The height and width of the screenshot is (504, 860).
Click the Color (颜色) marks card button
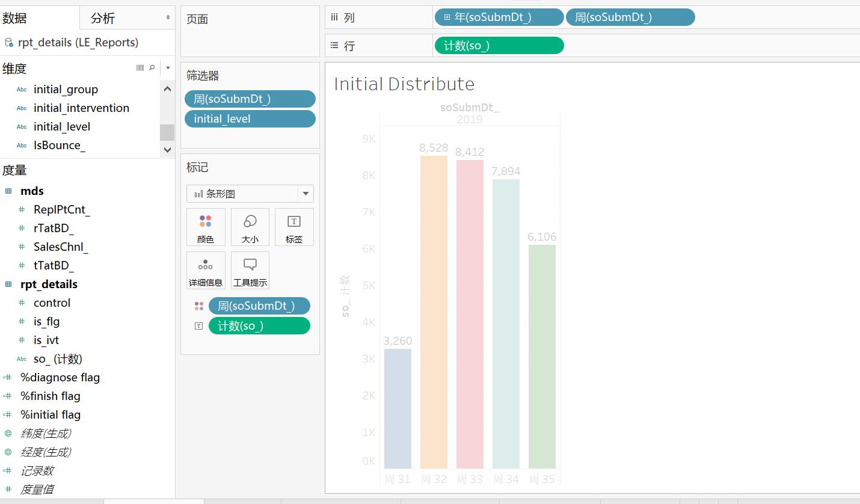206,227
